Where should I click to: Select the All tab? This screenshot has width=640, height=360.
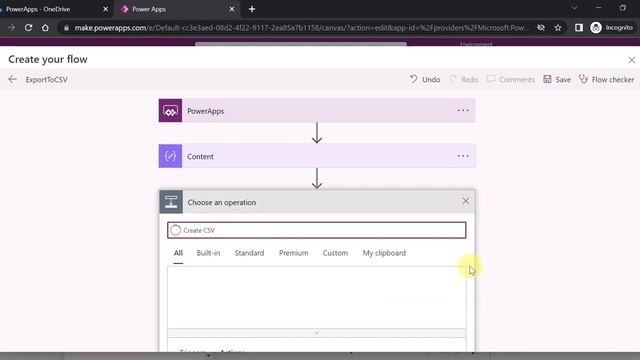point(178,253)
